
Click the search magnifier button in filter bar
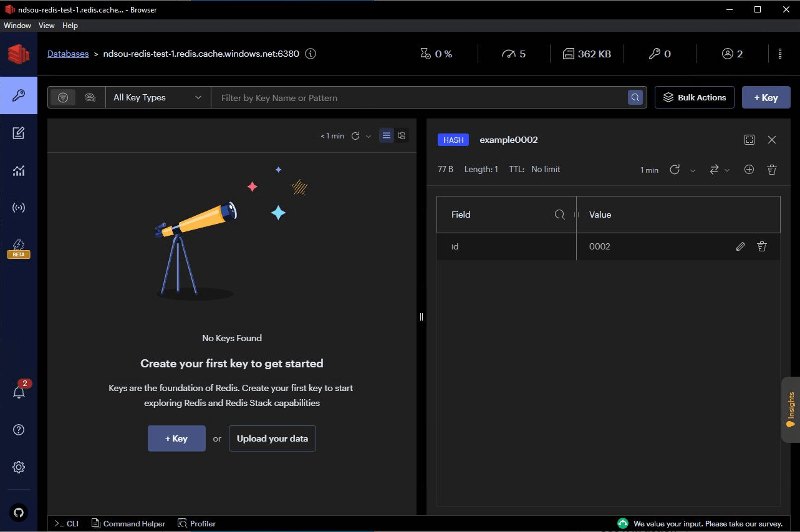point(635,98)
